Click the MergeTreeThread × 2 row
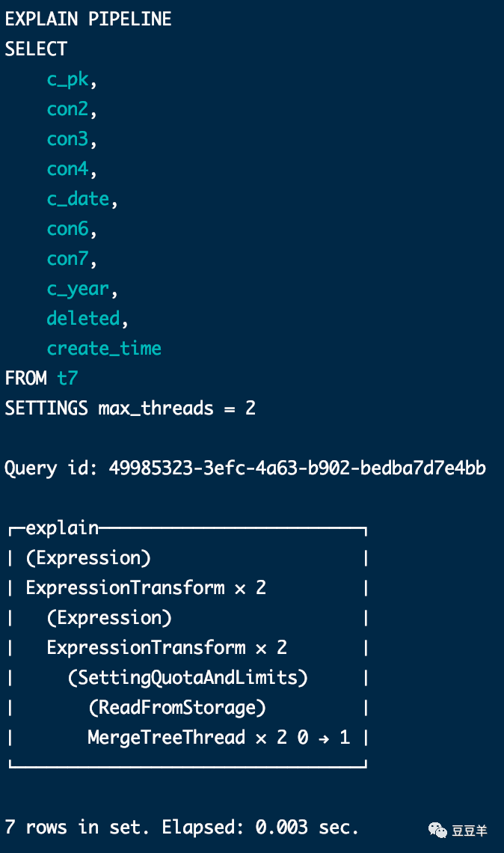This screenshot has height=853, width=504. click(x=218, y=738)
